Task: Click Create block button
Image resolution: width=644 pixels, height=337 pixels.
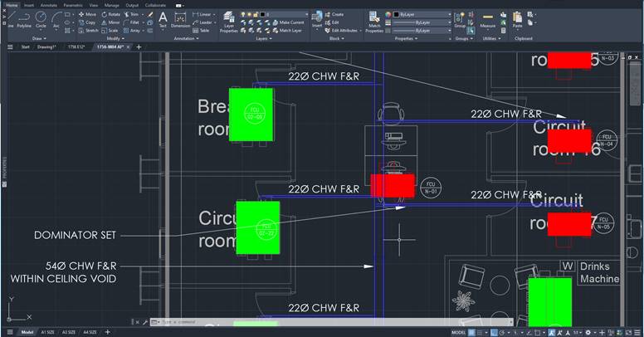Action: [x=334, y=14]
